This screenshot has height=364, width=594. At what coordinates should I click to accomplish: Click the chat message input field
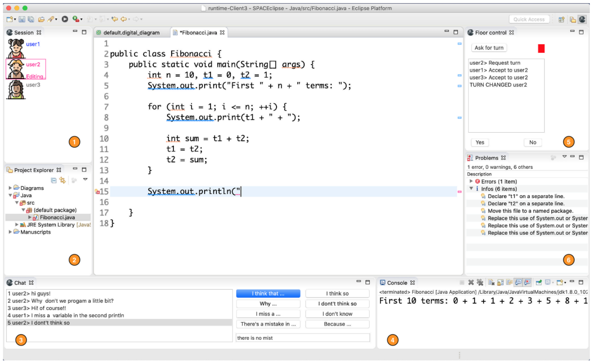[302, 338]
